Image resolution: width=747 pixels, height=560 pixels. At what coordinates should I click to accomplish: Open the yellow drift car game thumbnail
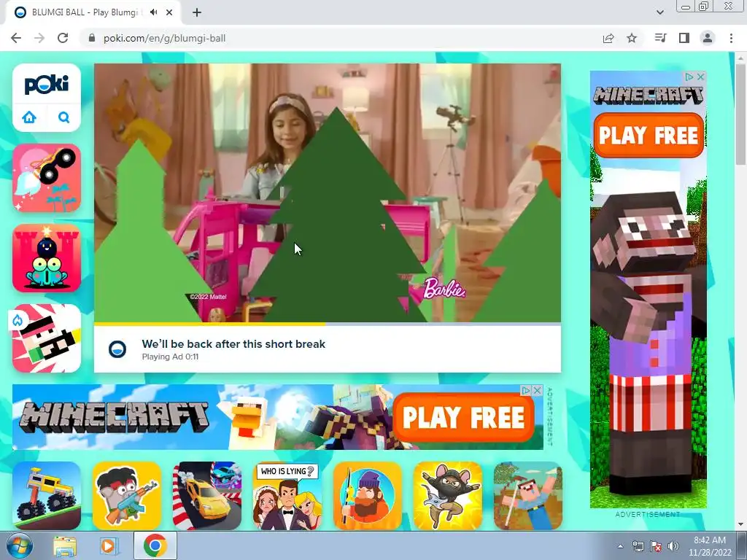pos(206,495)
